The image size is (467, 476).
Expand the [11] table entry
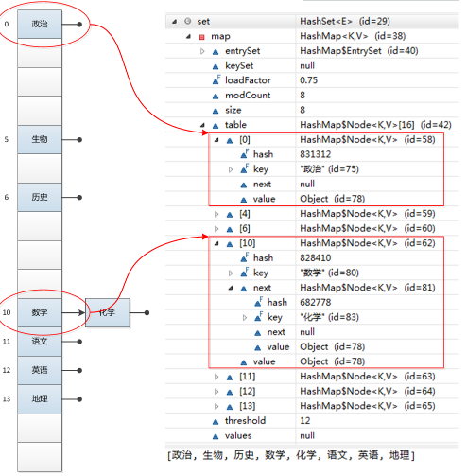tap(216, 377)
